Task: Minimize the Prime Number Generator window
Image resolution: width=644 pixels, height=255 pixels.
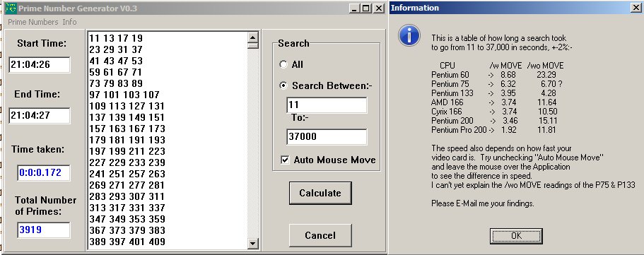Action: pyautogui.click(x=354, y=8)
